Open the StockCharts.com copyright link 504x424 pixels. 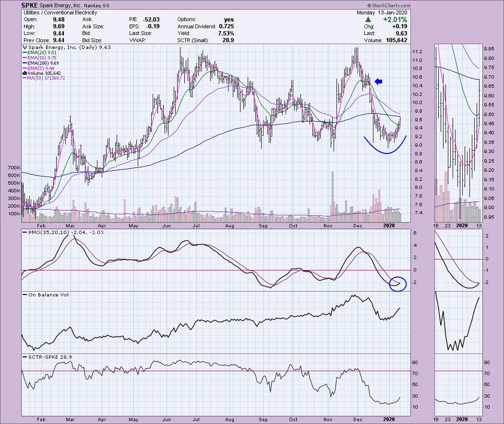pyautogui.click(x=389, y=5)
